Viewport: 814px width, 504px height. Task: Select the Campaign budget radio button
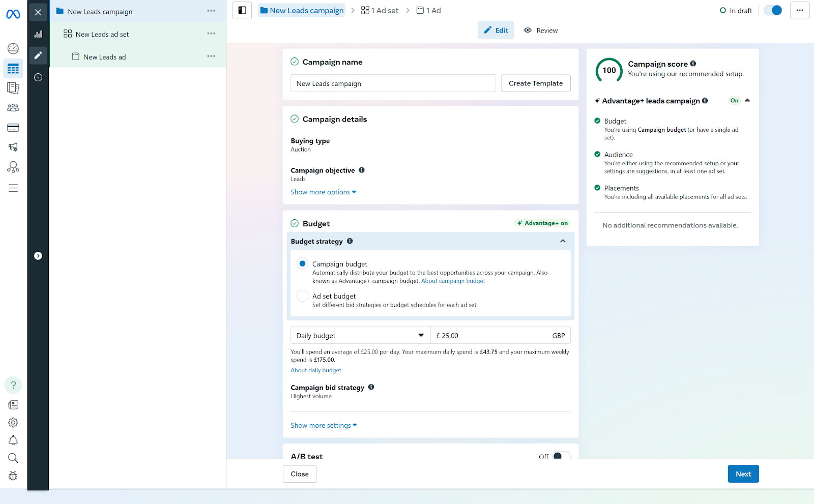303,263
